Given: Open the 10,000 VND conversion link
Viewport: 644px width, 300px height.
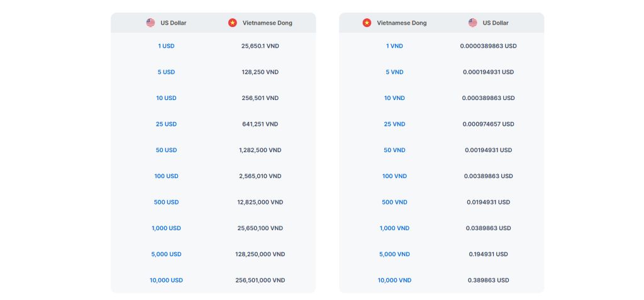Looking at the screenshot, I should [x=394, y=281].
